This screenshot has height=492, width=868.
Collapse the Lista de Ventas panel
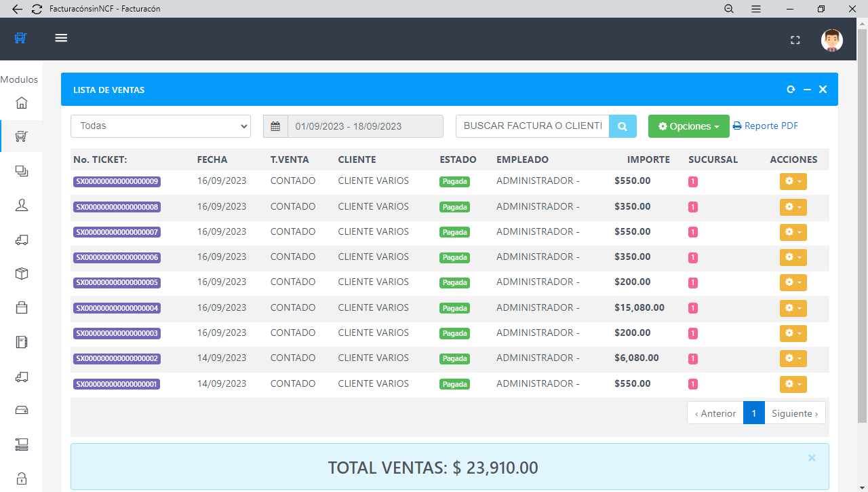click(x=807, y=90)
